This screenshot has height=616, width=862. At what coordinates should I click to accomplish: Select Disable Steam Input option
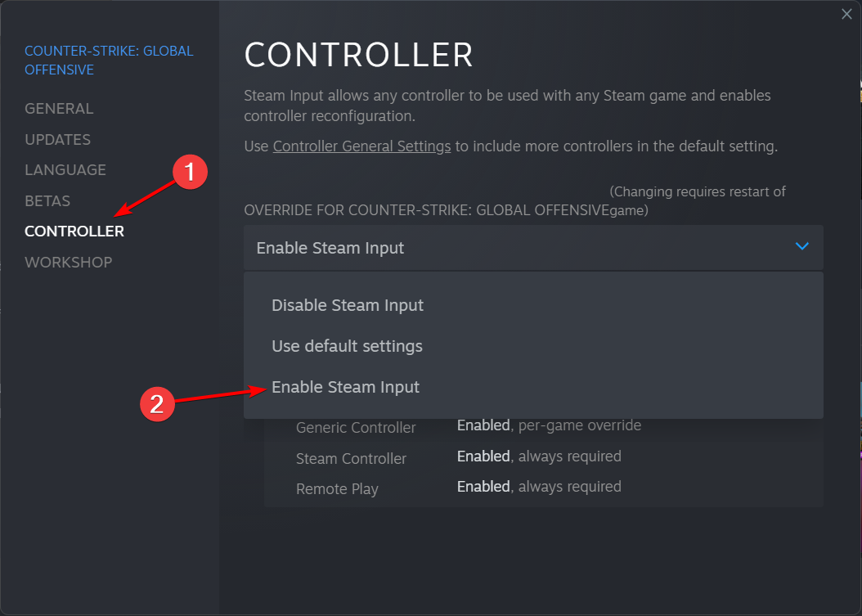coord(348,305)
